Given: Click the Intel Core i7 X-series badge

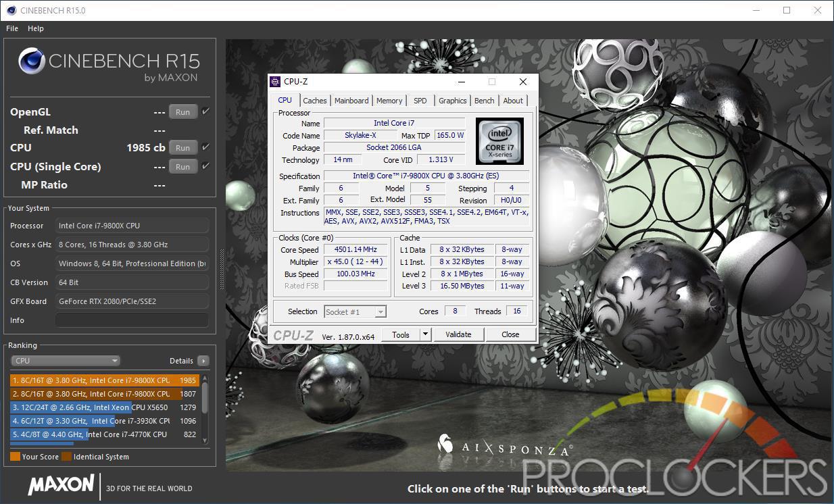Looking at the screenshot, I should tap(499, 141).
